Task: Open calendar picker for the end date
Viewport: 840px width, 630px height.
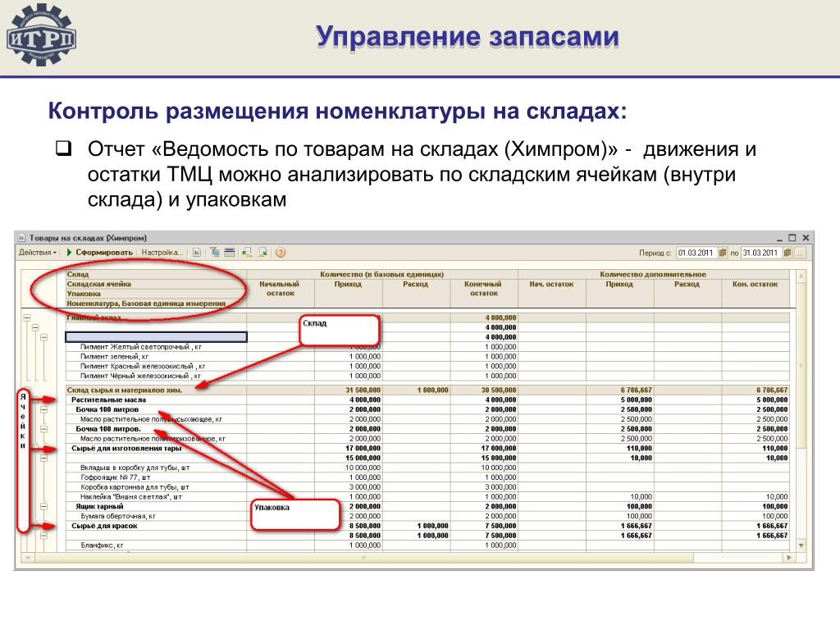Action: 787,253
